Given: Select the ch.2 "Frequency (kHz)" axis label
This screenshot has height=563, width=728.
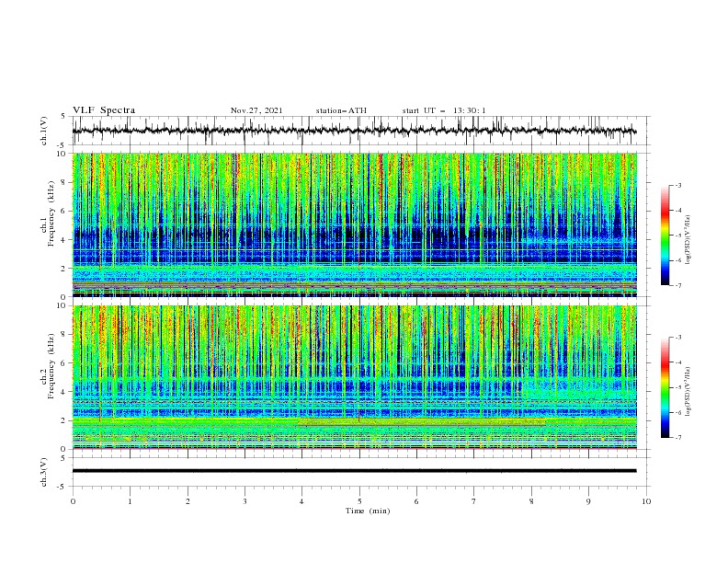Looking at the screenshot, I should [x=51, y=366].
